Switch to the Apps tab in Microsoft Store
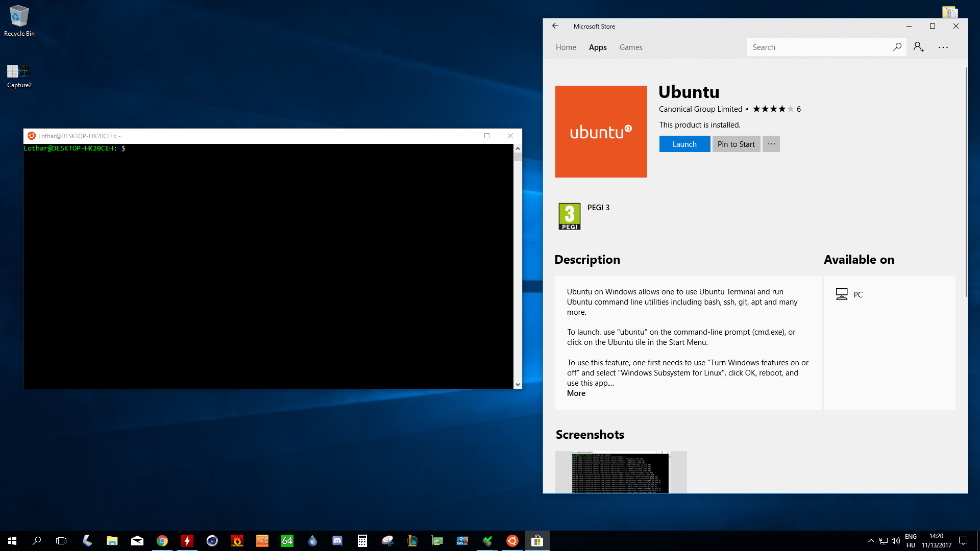 tap(598, 47)
